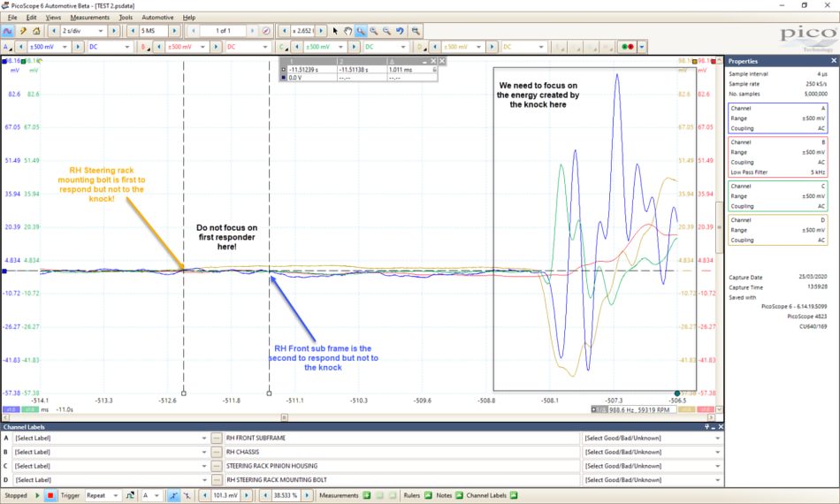840x504 pixels.
Task: Add a measurement with green plus
Action: [367, 495]
